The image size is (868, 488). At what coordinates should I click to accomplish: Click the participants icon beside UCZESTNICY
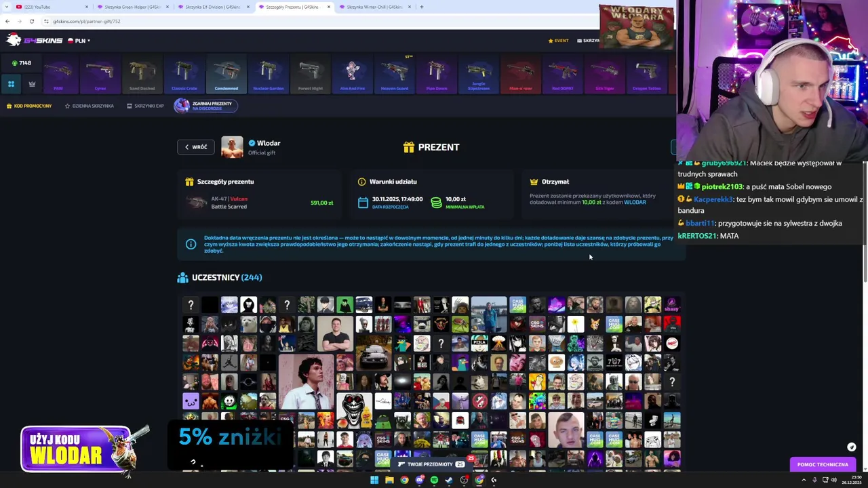pos(182,278)
